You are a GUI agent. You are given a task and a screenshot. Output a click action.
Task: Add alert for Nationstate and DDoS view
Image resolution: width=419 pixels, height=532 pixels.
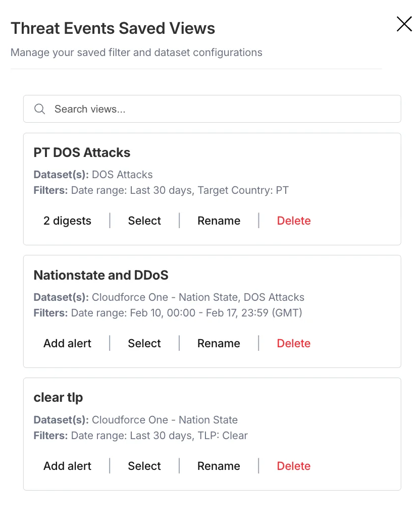[x=67, y=343]
